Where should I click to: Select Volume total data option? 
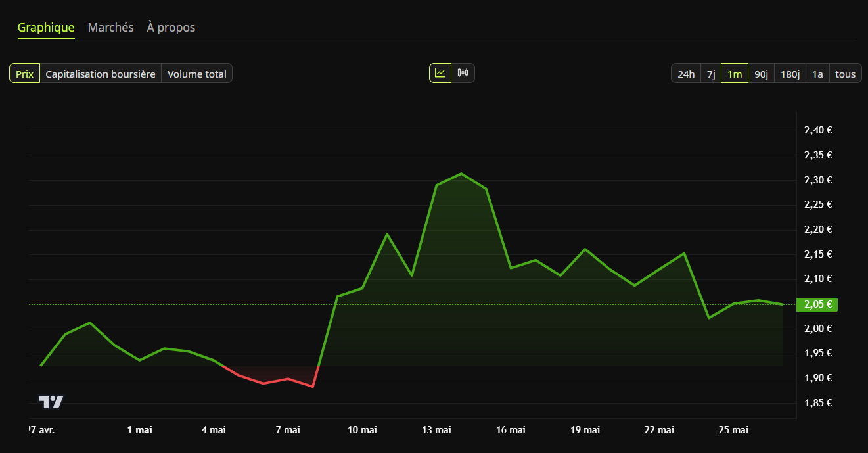pyautogui.click(x=196, y=74)
